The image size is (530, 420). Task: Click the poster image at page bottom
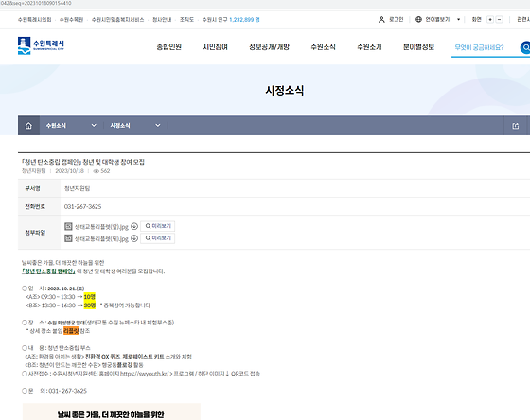pos(112,411)
